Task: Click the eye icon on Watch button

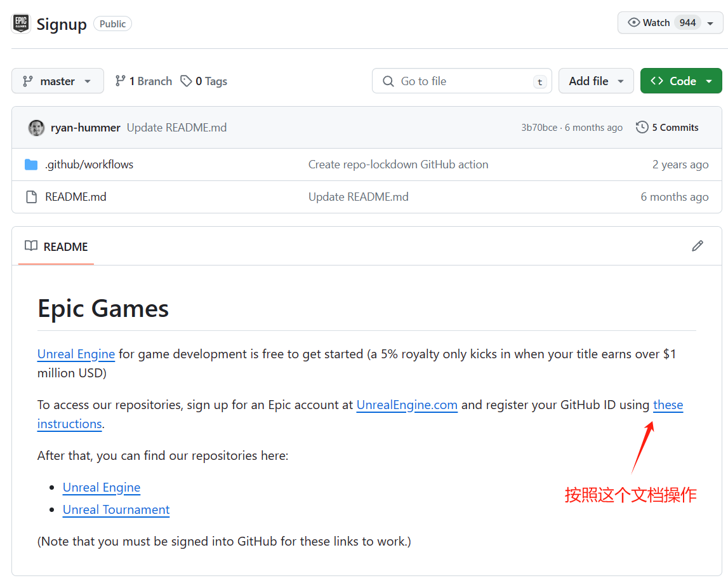Action: 633,23
